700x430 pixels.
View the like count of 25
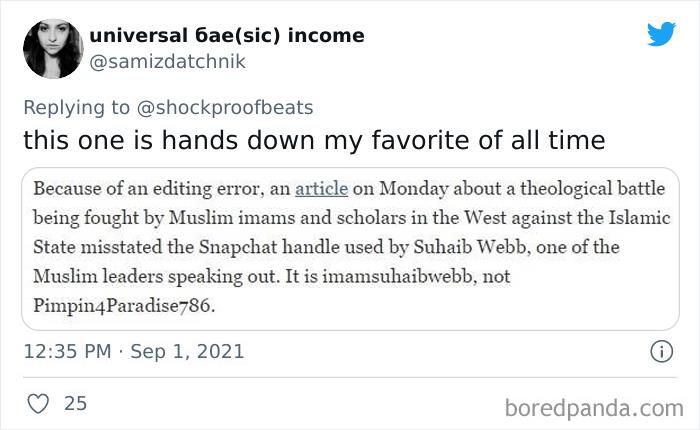pos(76,404)
